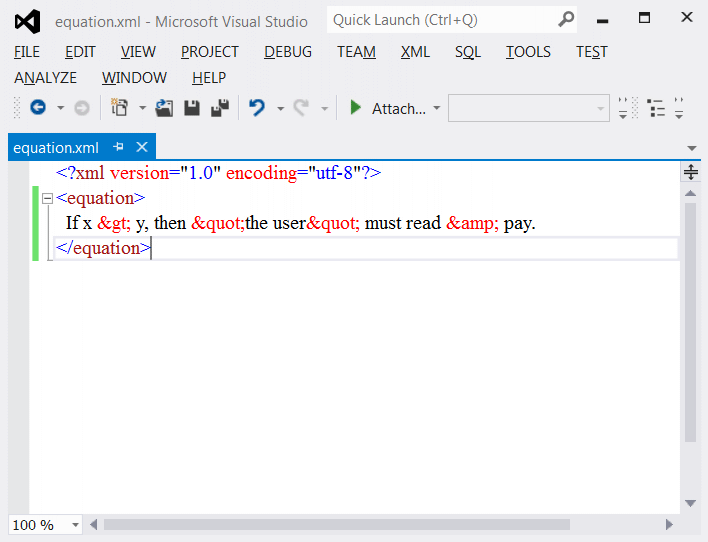
Task: Click the Save All multi-floppy icon
Action: tap(220, 108)
